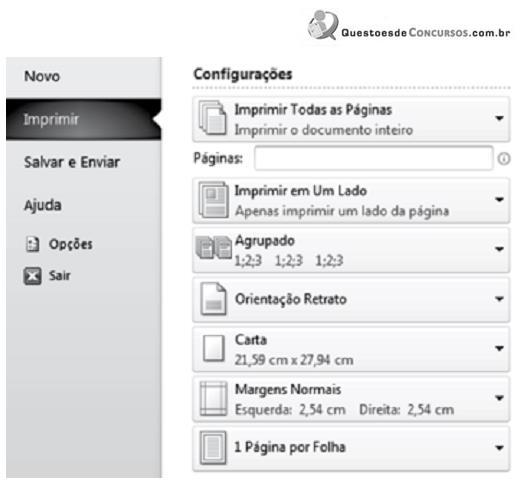This screenshot has width=521, height=480.
Task: Expand 1 Página por Folha dropdown arrow
Action: coord(499,447)
